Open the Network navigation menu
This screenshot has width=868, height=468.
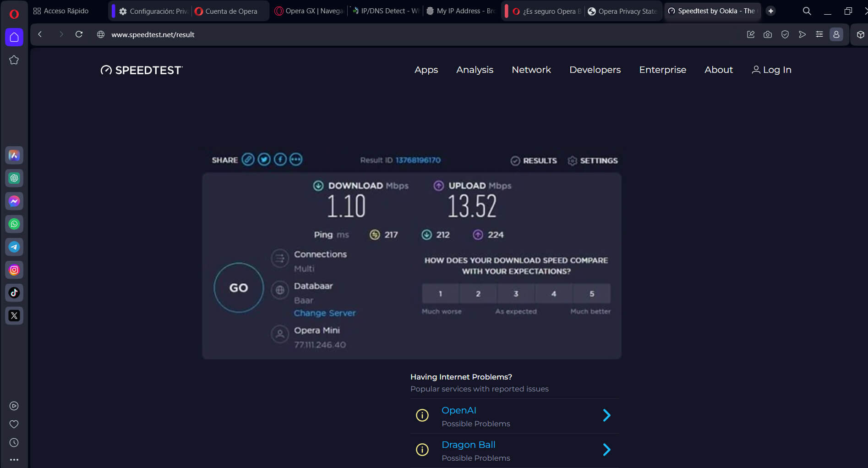tap(531, 70)
